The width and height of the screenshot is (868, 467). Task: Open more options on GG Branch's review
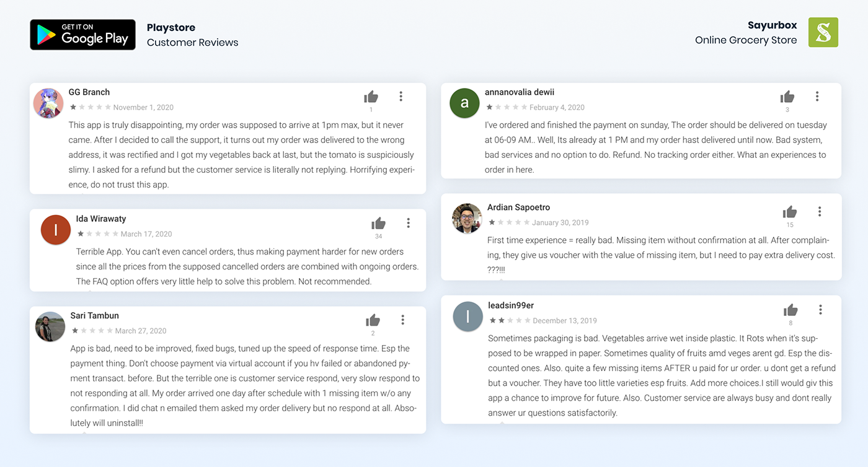(x=401, y=96)
